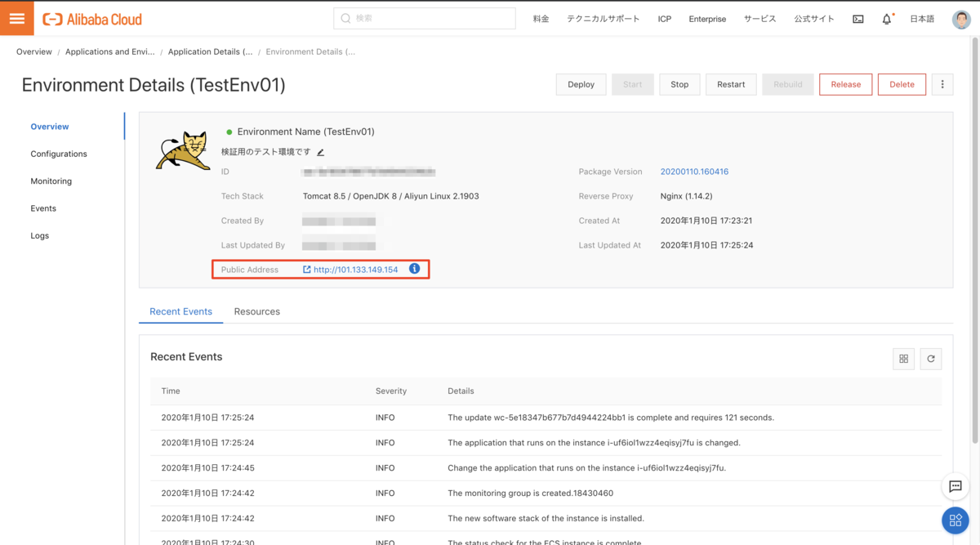980x545 pixels.
Task: Click the Alibaba Cloud logo
Action: coord(92,19)
